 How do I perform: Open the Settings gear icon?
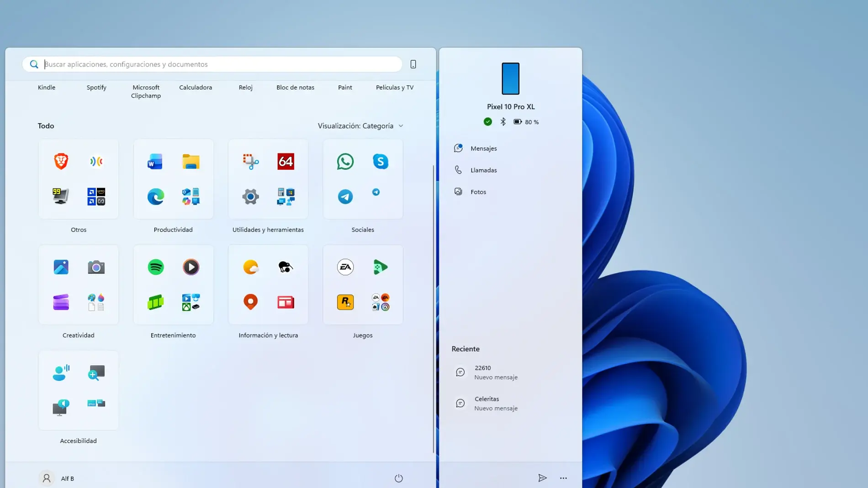tap(250, 197)
